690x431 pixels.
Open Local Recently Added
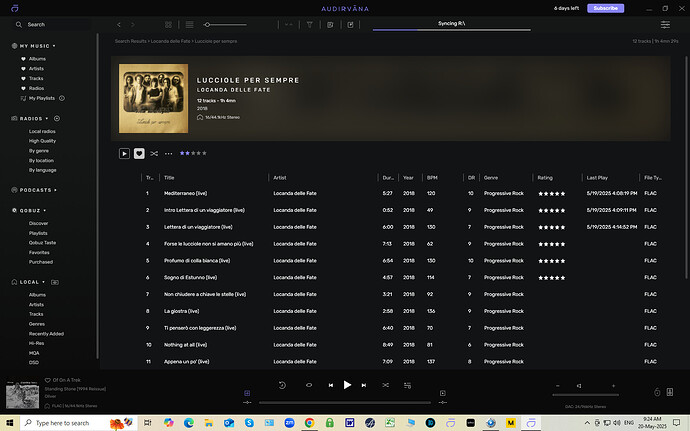coord(46,334)
